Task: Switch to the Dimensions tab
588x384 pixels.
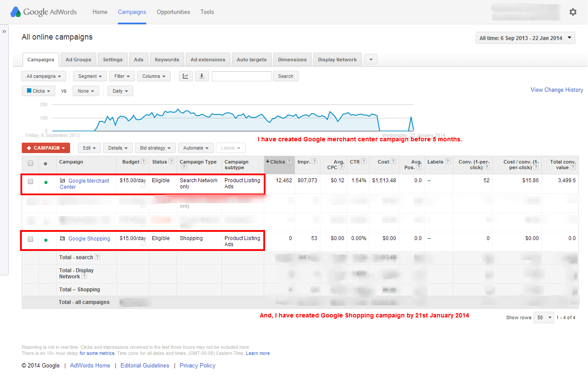Action: coord(292,59)
